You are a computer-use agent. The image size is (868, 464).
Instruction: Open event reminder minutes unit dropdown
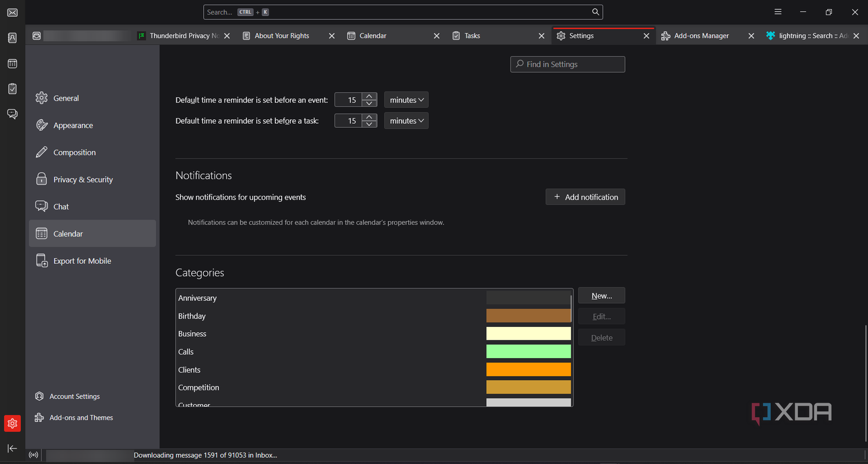pos(406,100)
